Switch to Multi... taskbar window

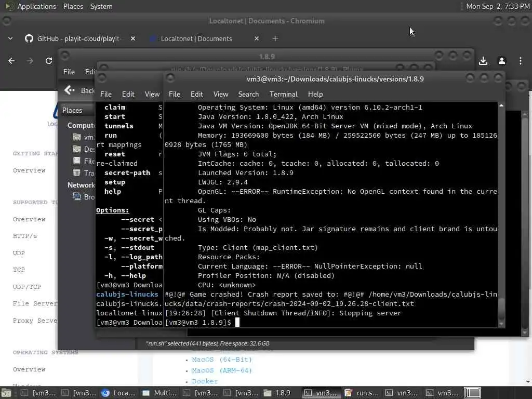coord(159,393)
